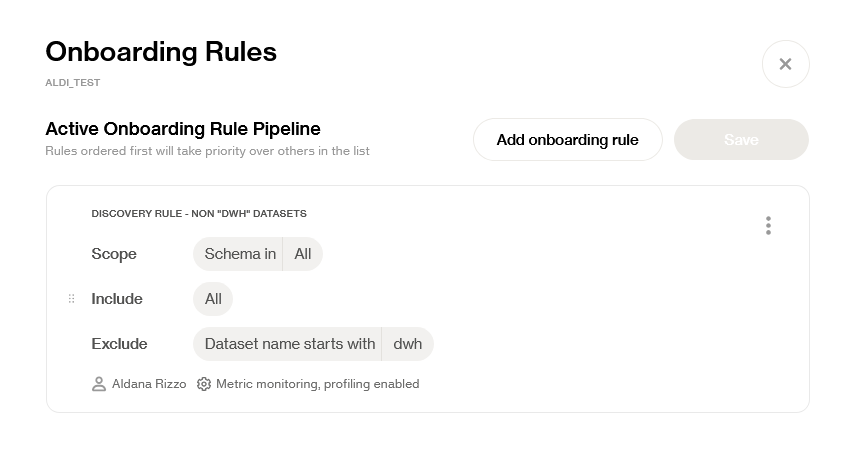The width and height of the screenshot is (854, 476).
Task: Click the Include row label
Action: coord(117,299)
